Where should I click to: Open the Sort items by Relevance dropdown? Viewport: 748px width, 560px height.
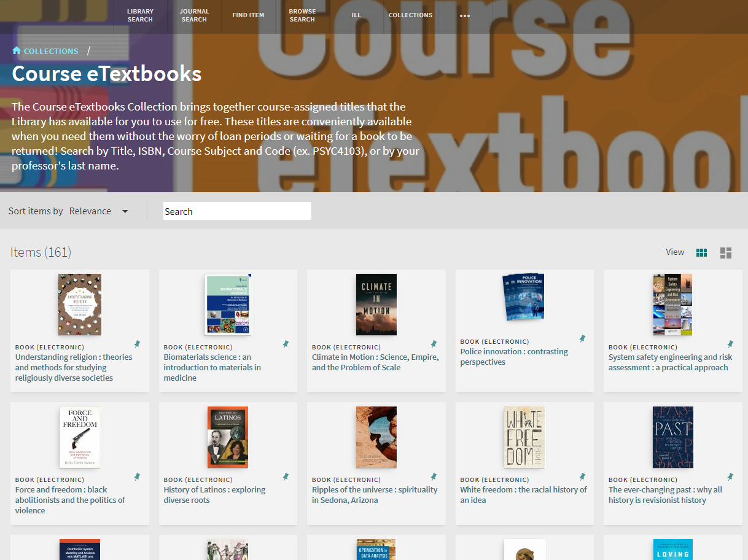point(99,211)
